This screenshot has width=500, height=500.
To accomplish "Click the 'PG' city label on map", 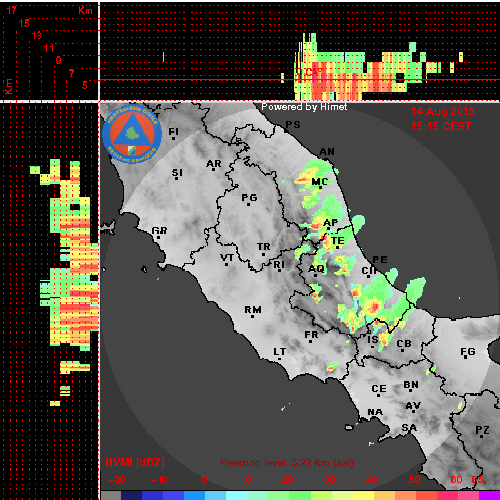I will click(249, 198).
